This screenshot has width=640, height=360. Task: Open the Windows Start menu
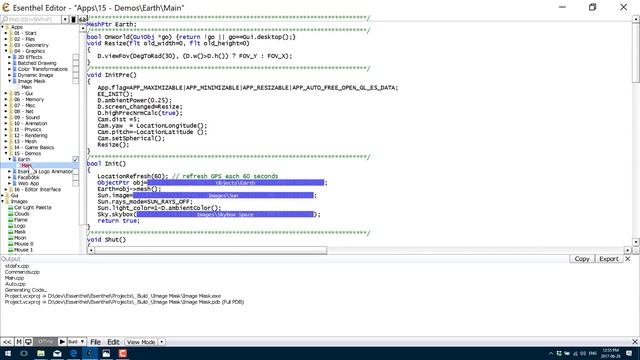8,353
